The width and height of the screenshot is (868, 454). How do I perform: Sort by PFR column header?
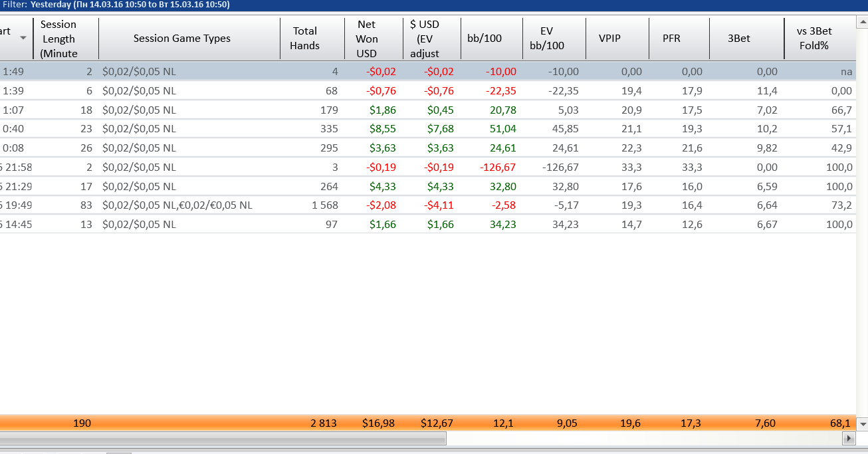[679, 39]
